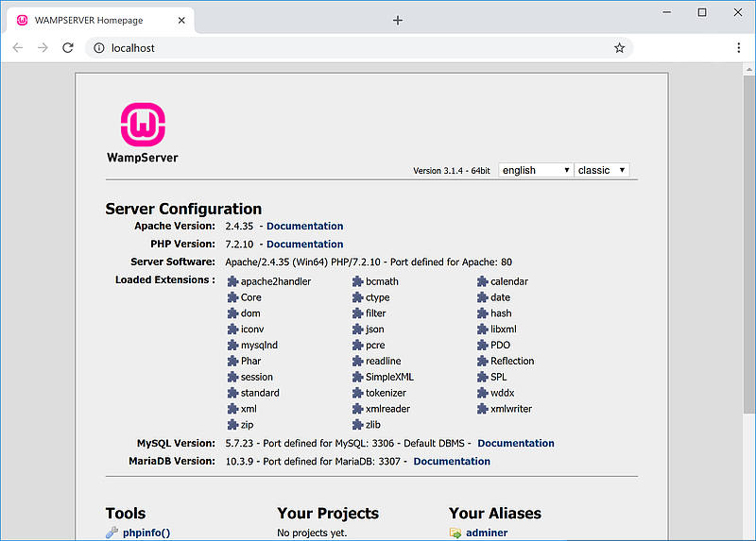Click the ctype extension puzzle icon

tap(358, 297)
